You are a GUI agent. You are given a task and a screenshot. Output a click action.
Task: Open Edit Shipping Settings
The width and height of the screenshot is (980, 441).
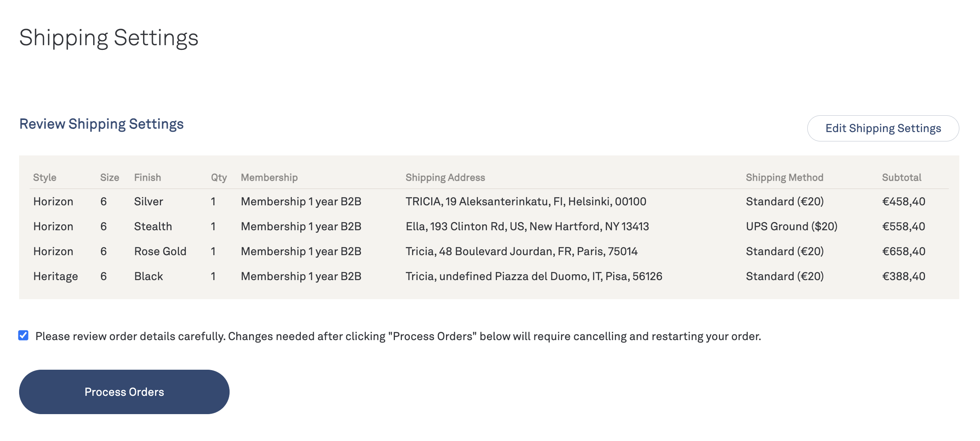tap(883, 128)
